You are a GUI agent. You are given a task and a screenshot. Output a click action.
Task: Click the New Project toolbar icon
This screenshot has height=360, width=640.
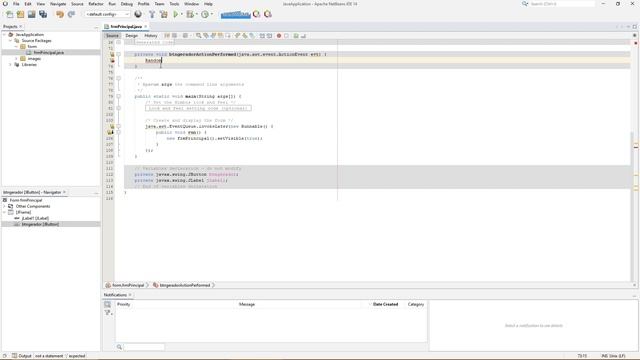click(20, 14)
